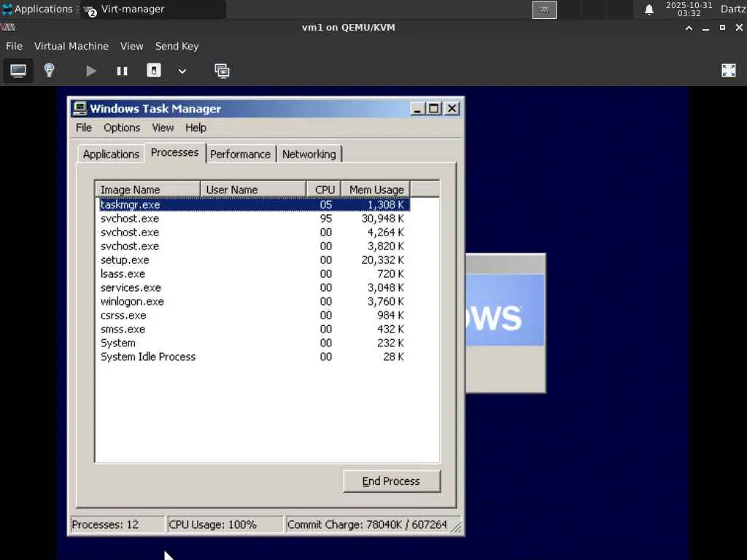Open Task Manager File menu

pyautogui.click(x=84, y=128)
